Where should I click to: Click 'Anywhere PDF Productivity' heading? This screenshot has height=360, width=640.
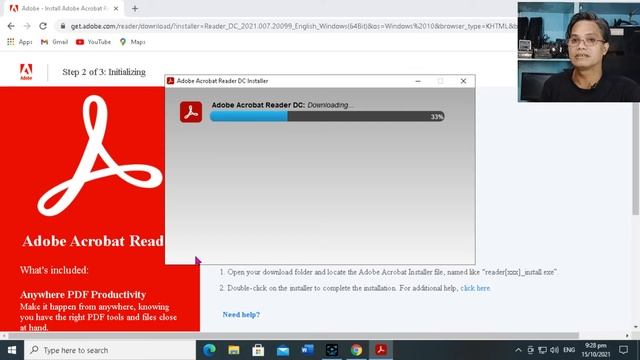click(83, 295)
